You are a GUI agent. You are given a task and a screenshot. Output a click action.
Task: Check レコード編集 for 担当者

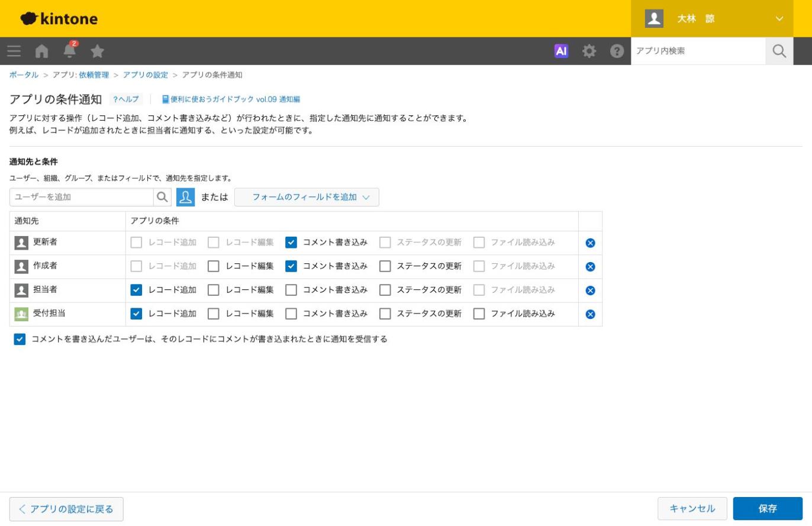pyautogui.click(x=214, y=290)
